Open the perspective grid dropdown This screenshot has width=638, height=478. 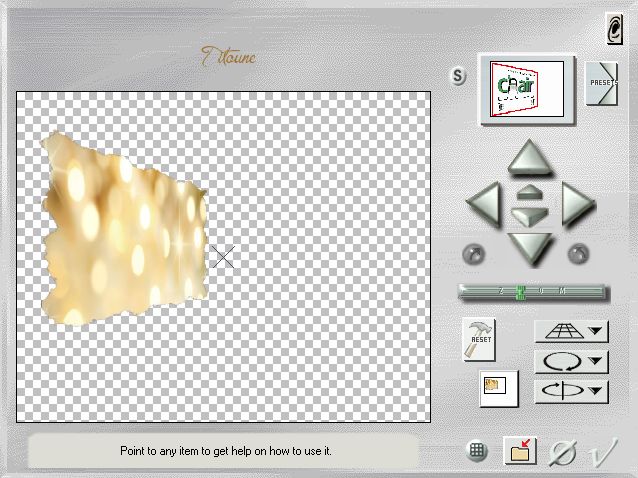[571, 331]
